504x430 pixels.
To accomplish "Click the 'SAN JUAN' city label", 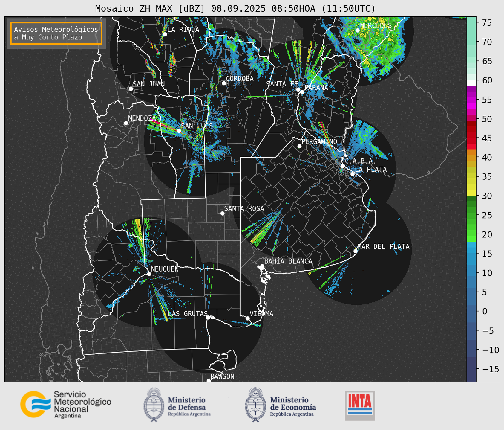I will click(x=149, y=84).
